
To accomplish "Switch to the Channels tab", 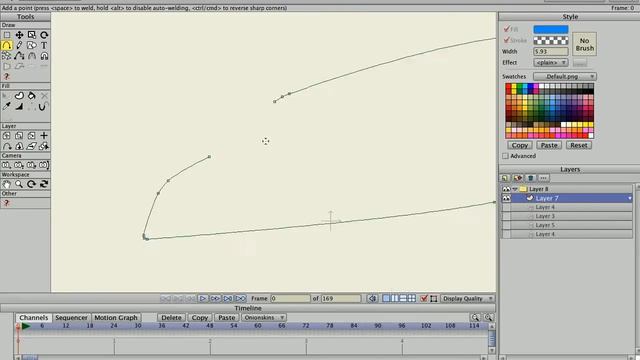I will coord(33,318).
